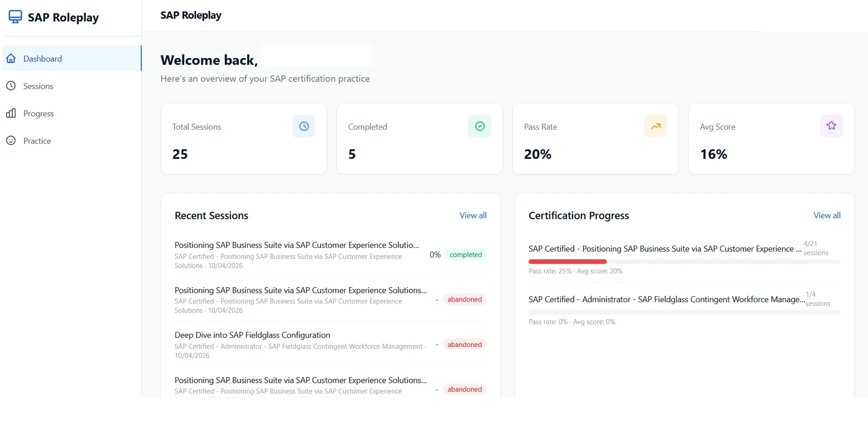Open the Practice section in sidebar
Image resolution: width=868 pixels, height=429 pixels.
click(x=37, y=141)
